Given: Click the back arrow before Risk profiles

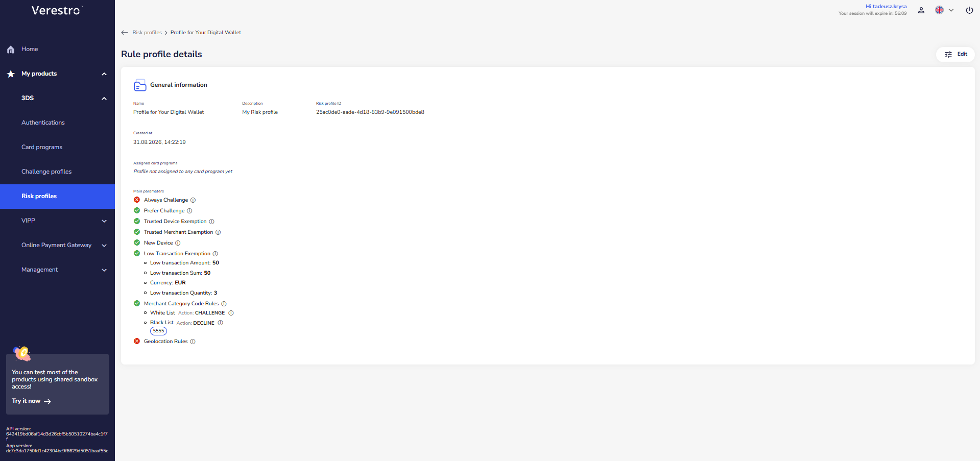Looking at the screenshot, I should [x=125, y=33].
